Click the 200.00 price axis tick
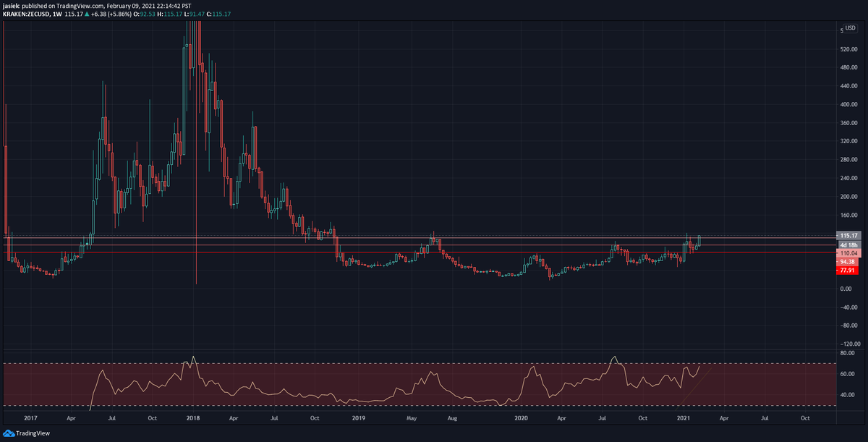868x442 pixels. tap(848, 197)
